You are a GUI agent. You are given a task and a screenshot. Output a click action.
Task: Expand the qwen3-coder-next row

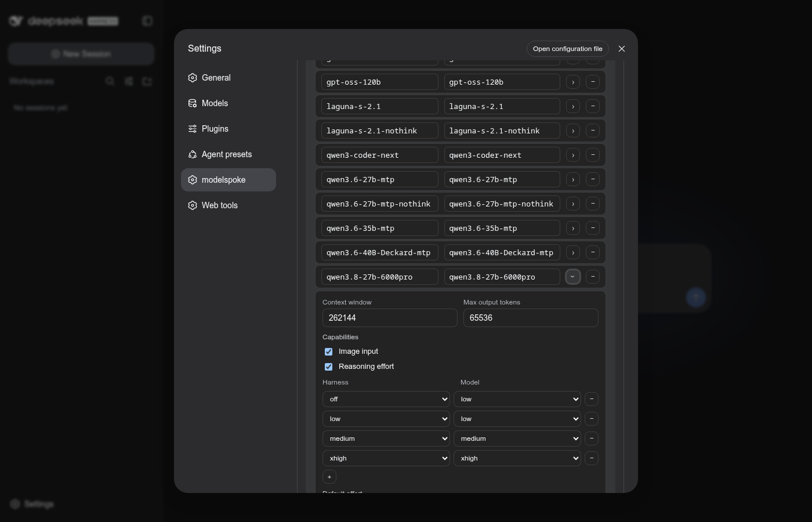click(573, 155)
